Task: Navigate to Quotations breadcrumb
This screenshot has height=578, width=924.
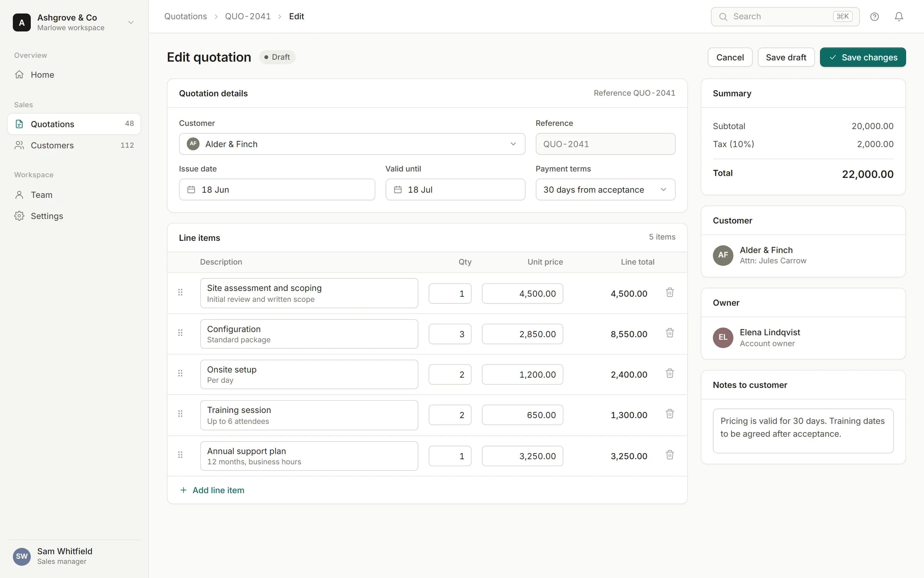Action: click(186, 17)
